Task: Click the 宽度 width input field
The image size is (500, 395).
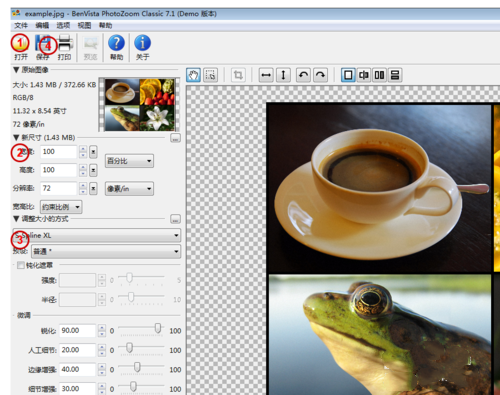Action: tap(59, 152)
